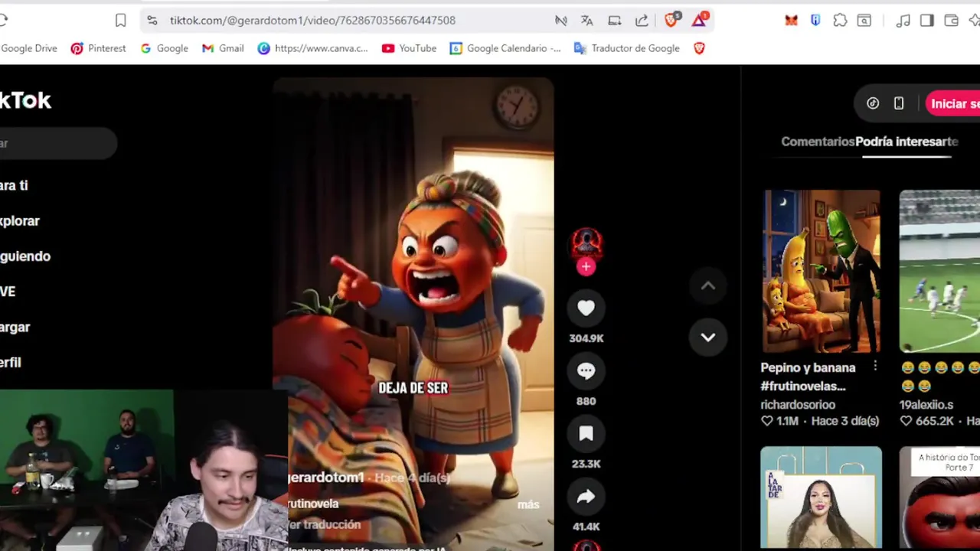Go to the next video with the down chevron

pos(707,337)
